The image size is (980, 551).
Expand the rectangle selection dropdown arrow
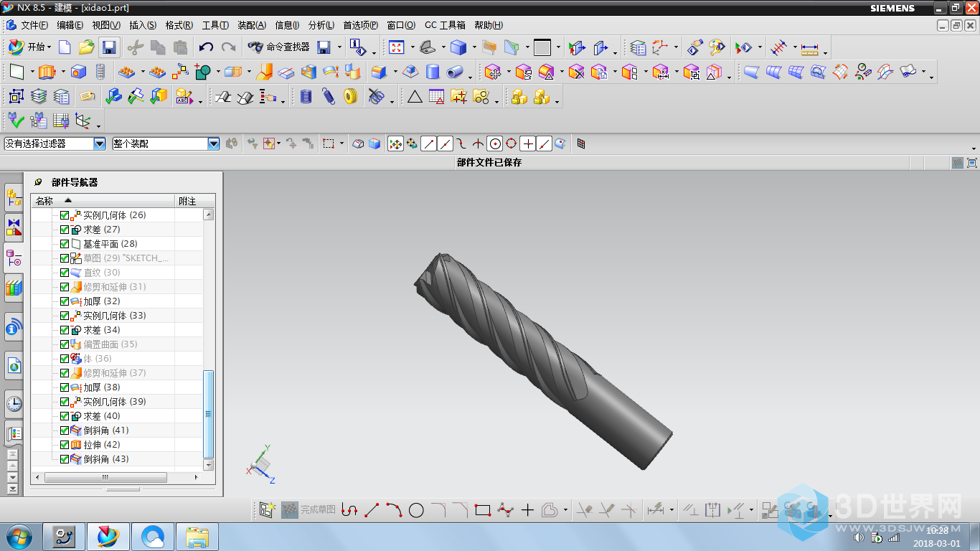click(x=341, y=143)
